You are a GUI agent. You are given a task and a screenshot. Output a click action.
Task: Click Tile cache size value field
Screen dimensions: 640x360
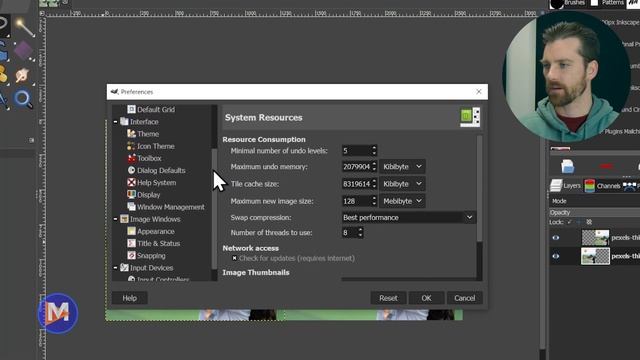[356, 184]
